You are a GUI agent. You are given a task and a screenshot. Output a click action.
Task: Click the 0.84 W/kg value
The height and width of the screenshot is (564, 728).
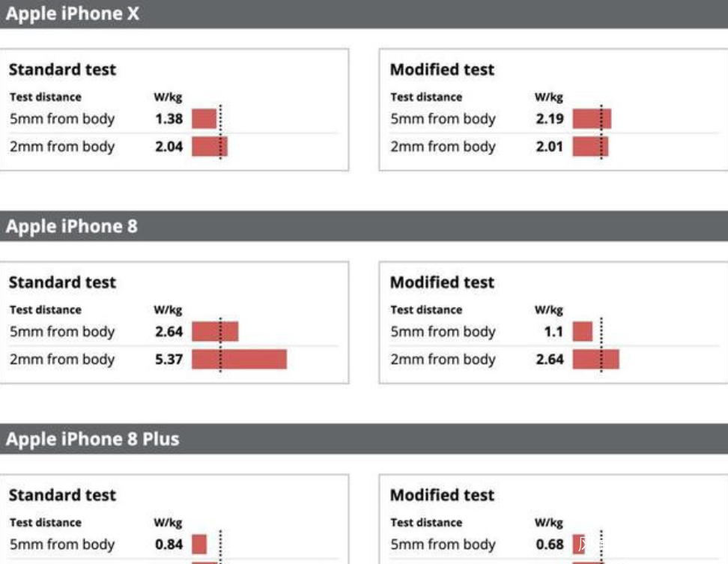(x=169, y=545)
